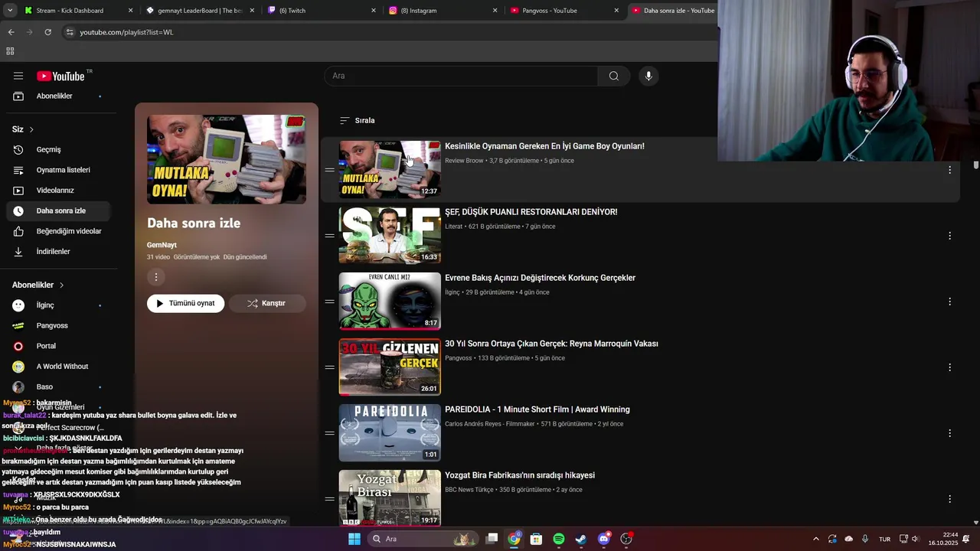Image resolution: width=980 pixels, height=551 pixels.
Task: Show hidden tray icons chevron
Action: click(x=815, y=539)
